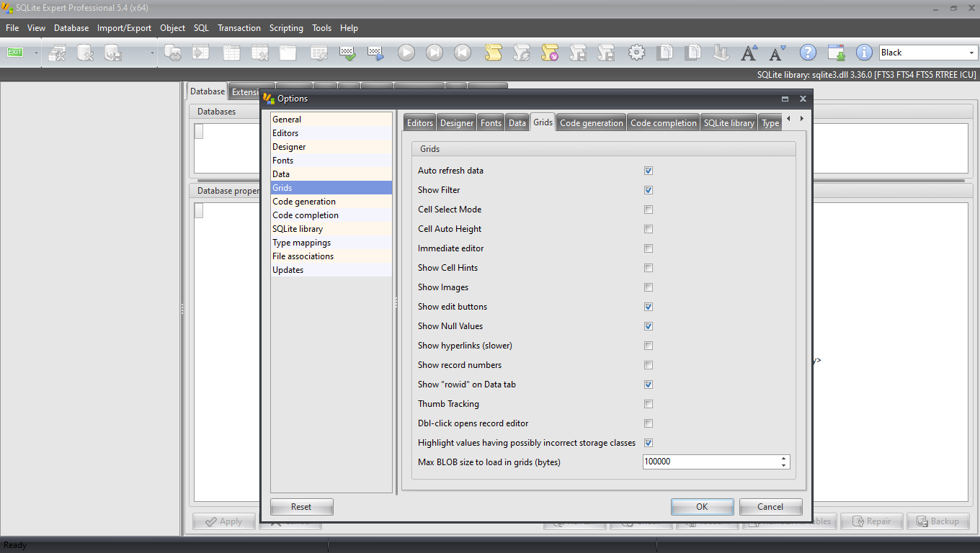
Task: Select General in the options category list
Action: pos(331,120)
